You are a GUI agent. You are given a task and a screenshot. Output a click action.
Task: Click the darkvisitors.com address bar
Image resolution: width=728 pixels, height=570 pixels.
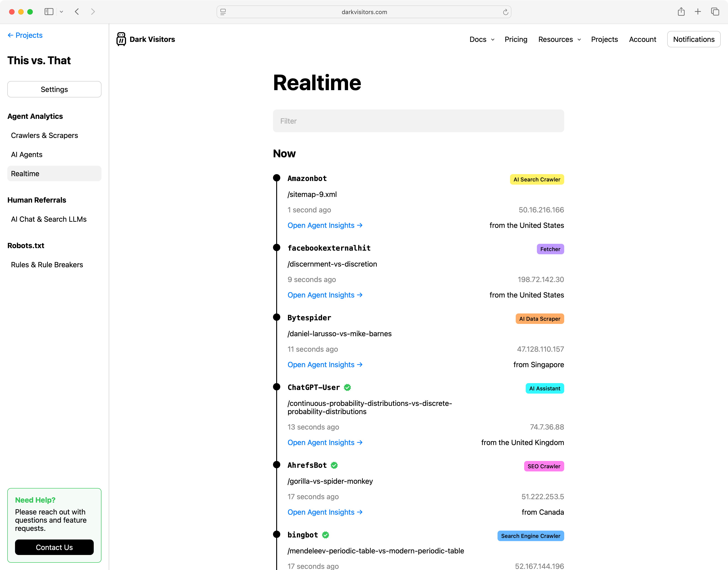coord(364,12)
